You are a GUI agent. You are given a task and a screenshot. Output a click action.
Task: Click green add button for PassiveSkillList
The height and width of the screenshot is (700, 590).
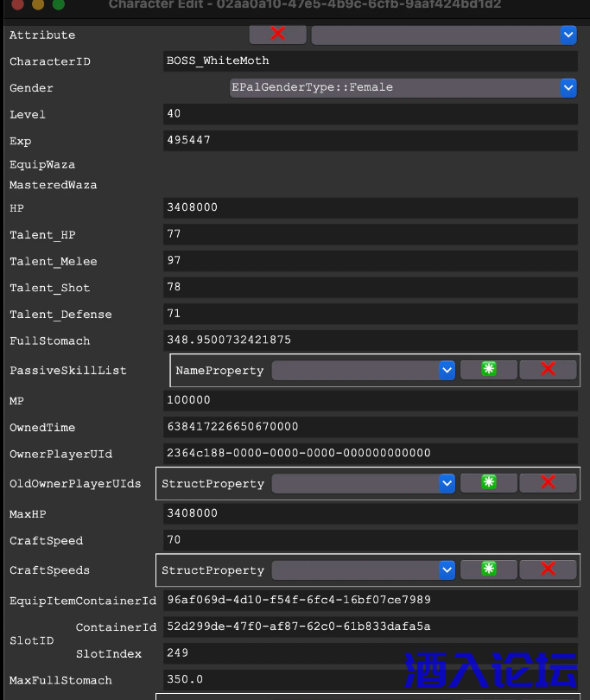(489, 370)
